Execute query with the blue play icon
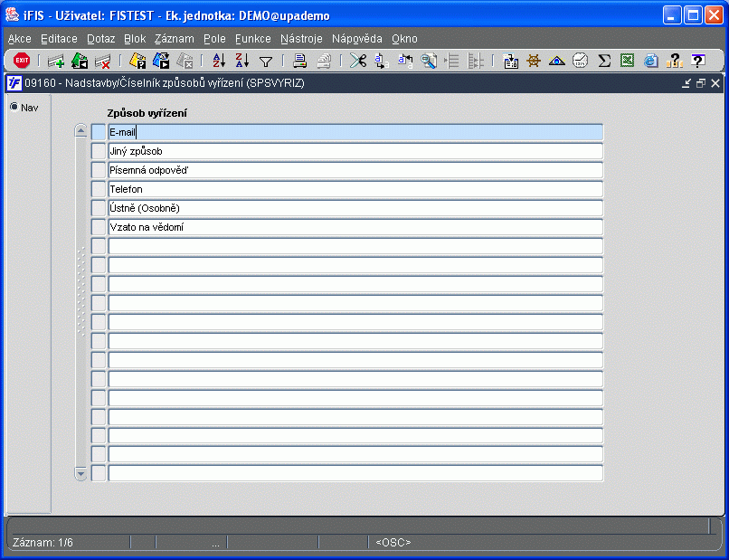729x560 pixels. coord(161,61)
